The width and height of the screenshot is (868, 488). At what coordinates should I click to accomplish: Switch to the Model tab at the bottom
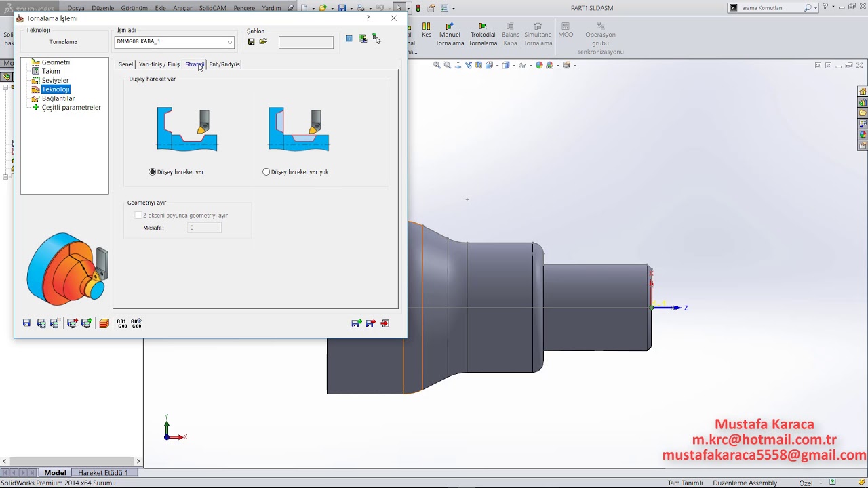pyautogui.click(x=55, y=472)
